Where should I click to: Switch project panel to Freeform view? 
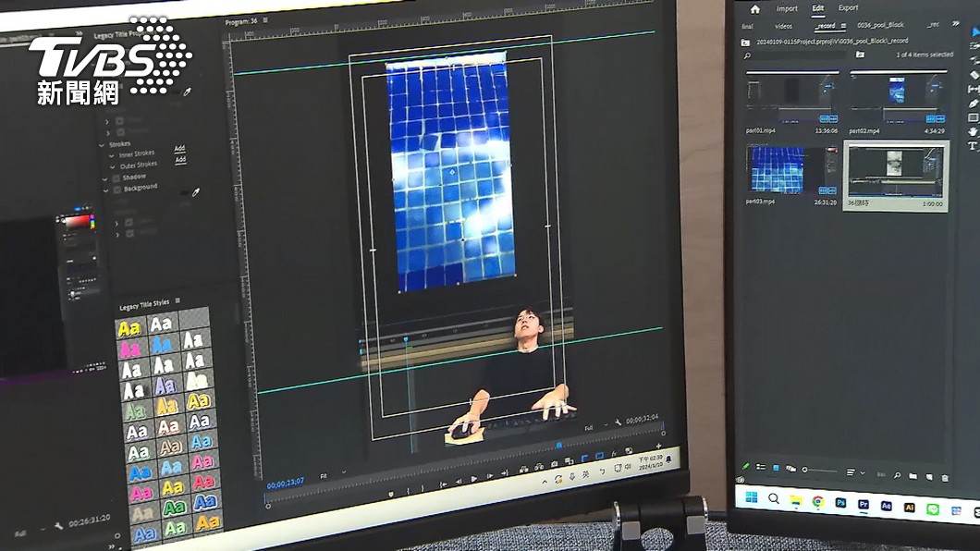coord(790,469)
